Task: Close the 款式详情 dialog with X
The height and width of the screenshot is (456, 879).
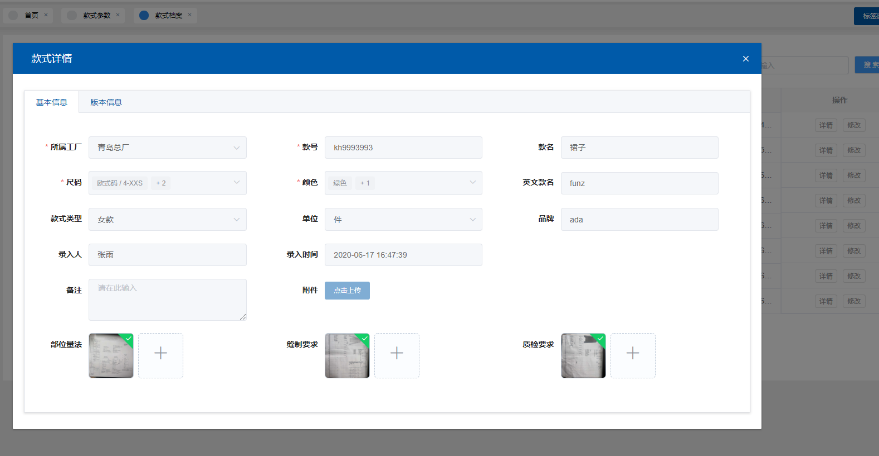Action: (745, 58)
